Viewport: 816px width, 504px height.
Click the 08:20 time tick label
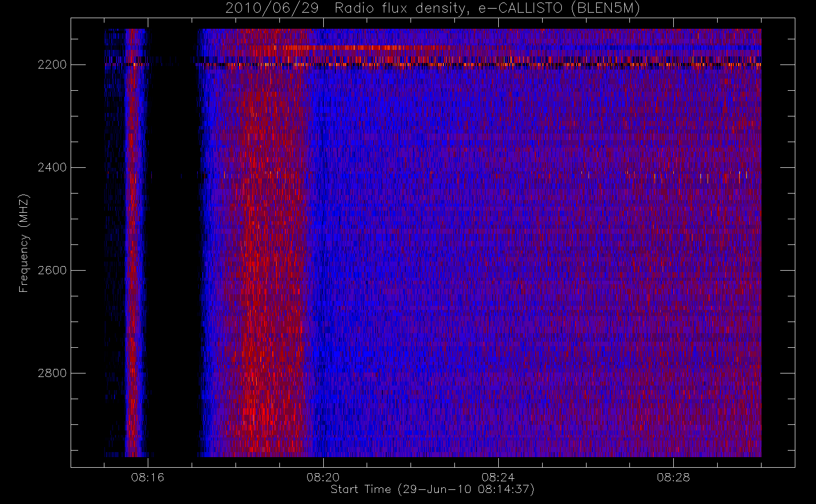click(323, 477)
